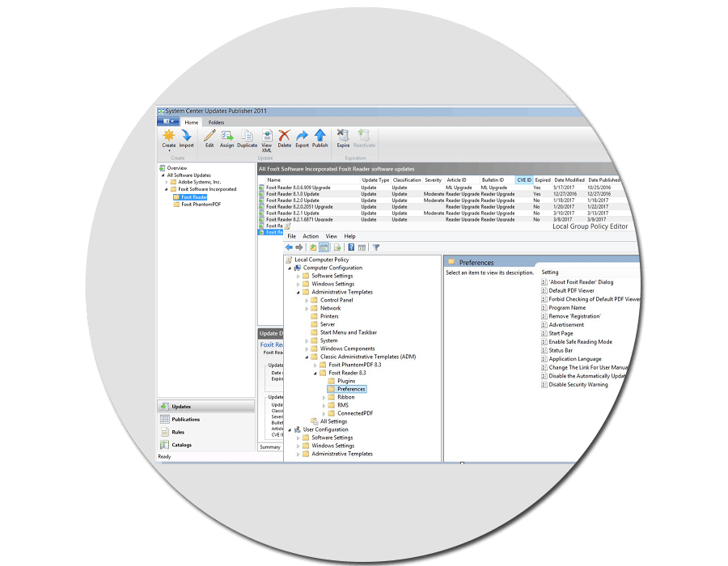Open the Publications workspace
This screenshot has height=566, width=728.
(x=186, y=419)
